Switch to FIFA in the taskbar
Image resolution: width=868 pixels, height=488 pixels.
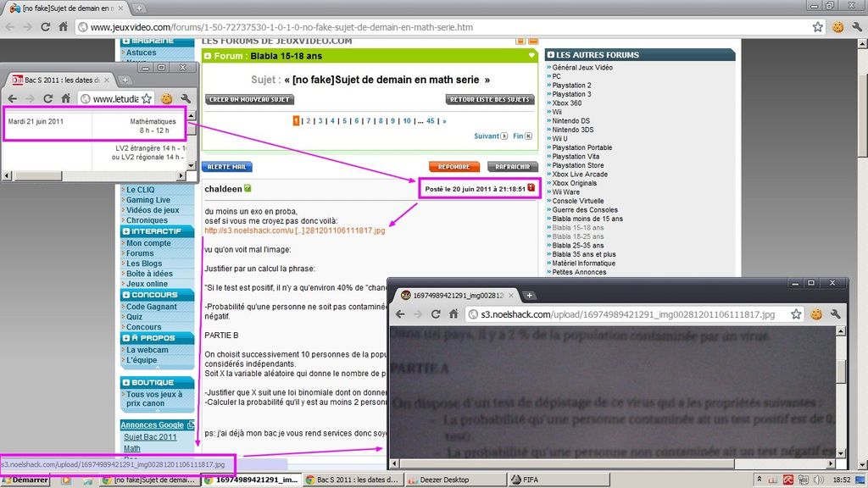559,480
